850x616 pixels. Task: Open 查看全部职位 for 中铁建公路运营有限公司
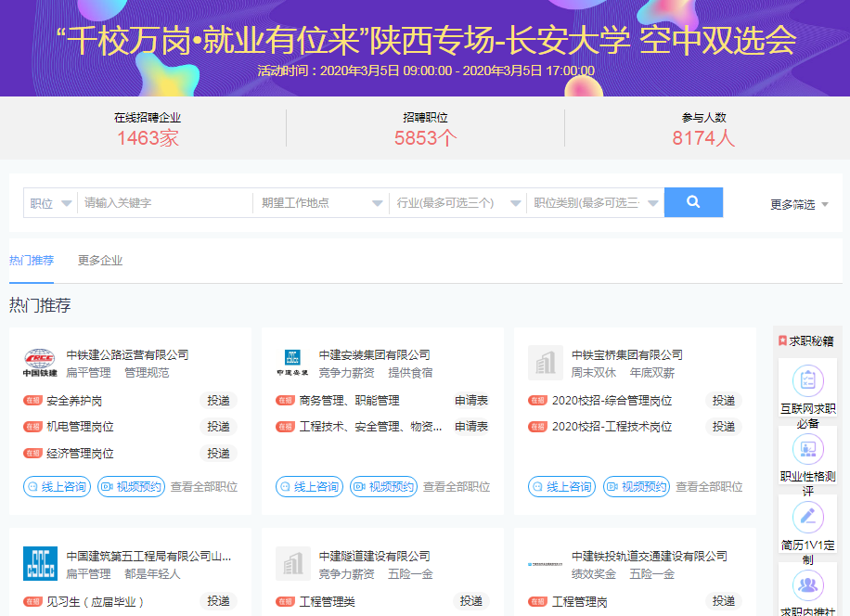click(x=204, y=486)
